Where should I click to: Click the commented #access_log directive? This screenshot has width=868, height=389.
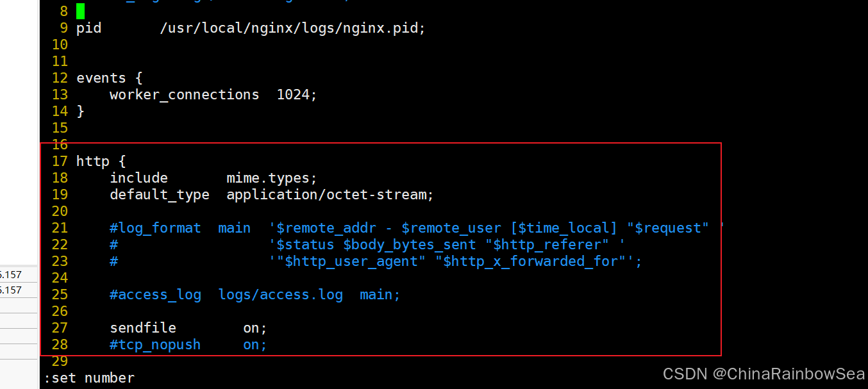[x=155, y=295]
